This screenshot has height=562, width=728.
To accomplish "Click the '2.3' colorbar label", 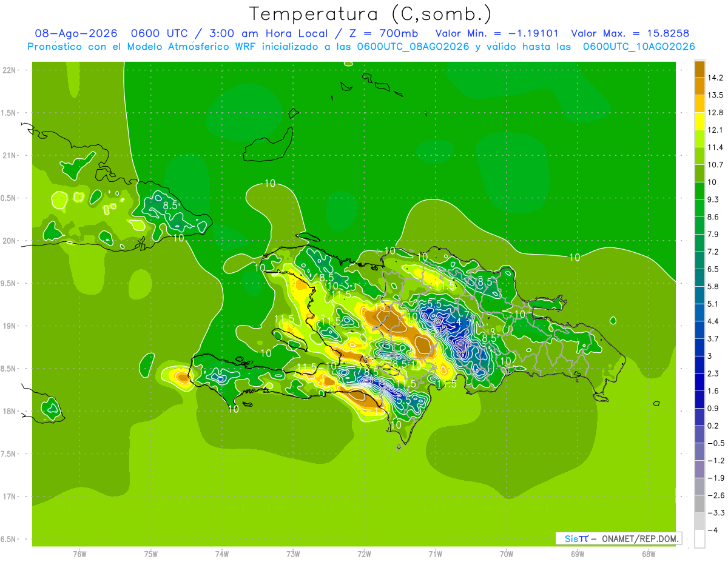I will [713, 373].
